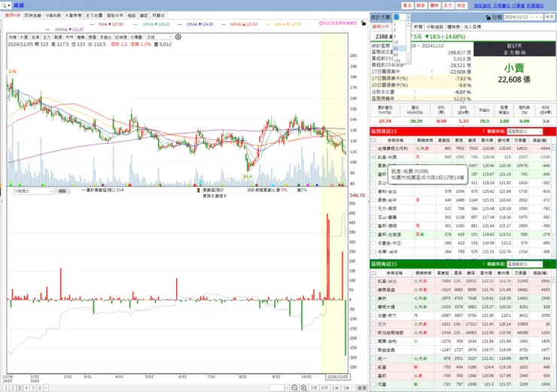Viewport: 557px width, 392px height.
Task: Open the 個股資訊 link
Action: click(482, 6)
